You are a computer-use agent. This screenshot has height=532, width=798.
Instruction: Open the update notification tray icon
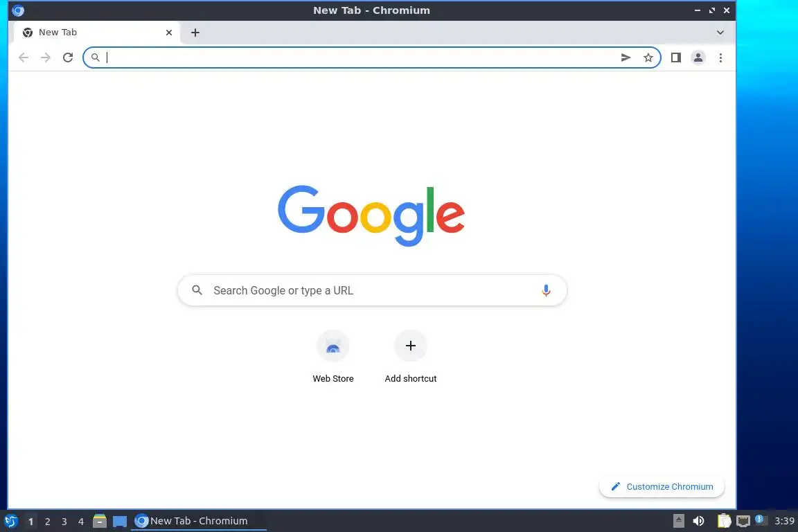(761, 520)
